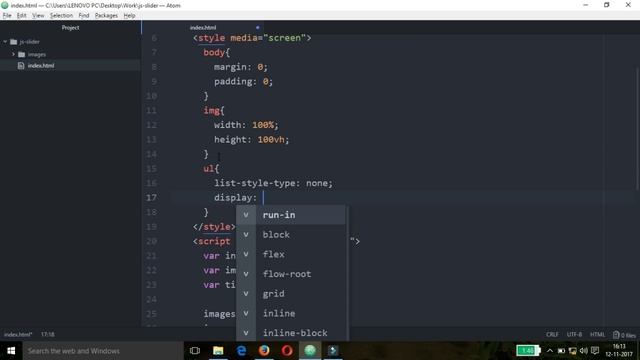Open the Find menu
This screenshot has height=360, width=640.
pyautogui.click(x=84, y=16)
